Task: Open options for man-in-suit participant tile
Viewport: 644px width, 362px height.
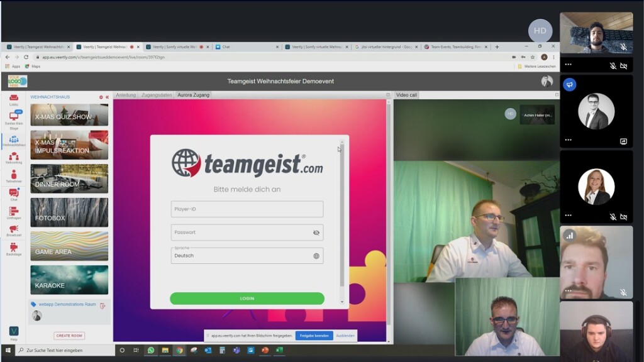Action: (568, 140)
